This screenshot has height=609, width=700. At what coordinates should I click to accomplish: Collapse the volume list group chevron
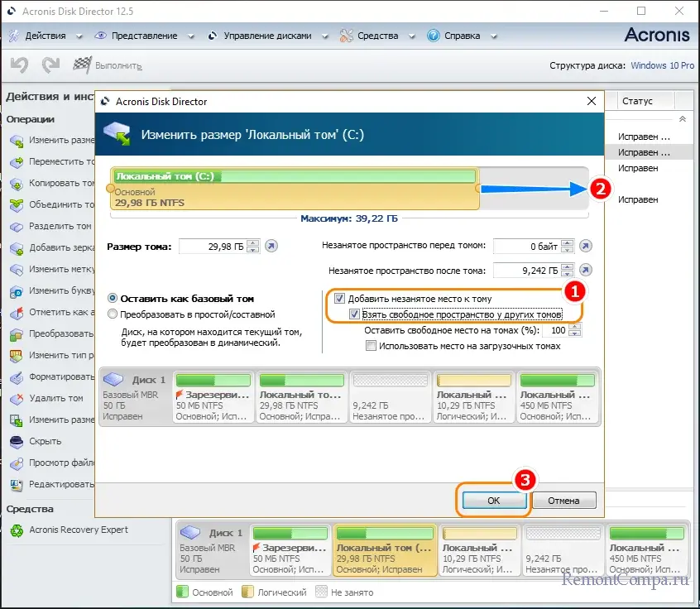click(x=682, y=119)
